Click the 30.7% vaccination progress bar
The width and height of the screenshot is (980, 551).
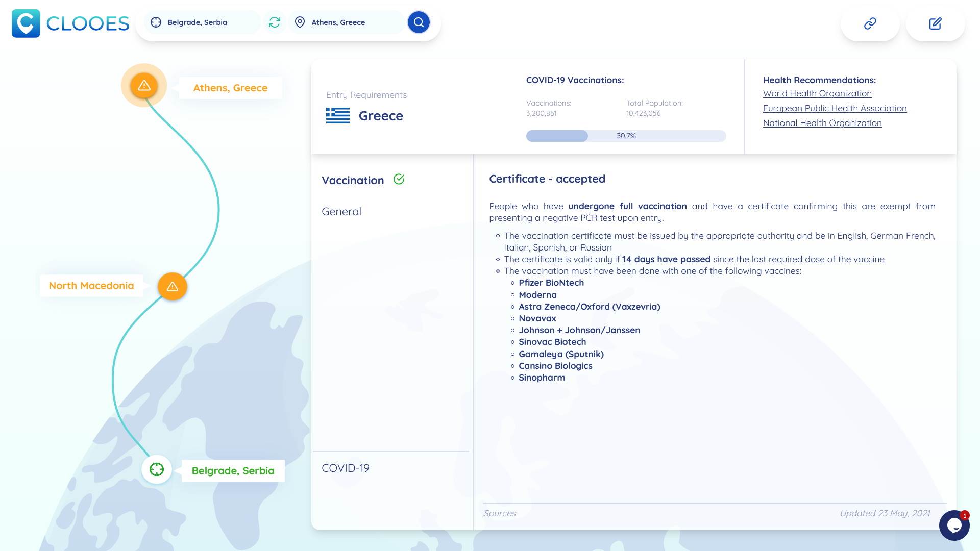pos(626,136)
